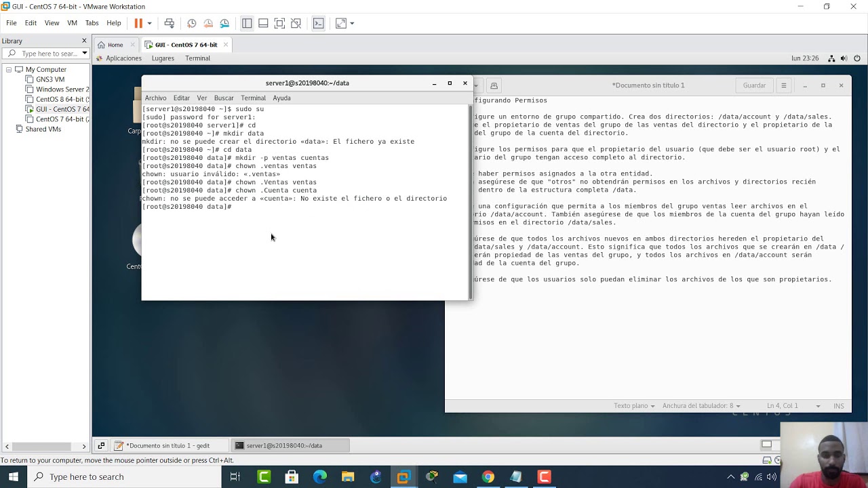Open the Terminal app menu in the top bar

197,58
